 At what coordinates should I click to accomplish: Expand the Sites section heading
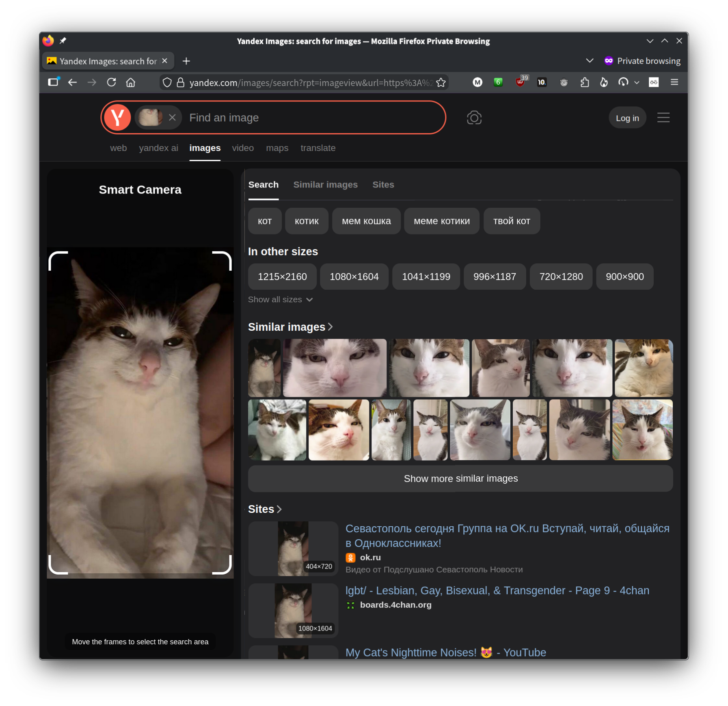[265, 509]
